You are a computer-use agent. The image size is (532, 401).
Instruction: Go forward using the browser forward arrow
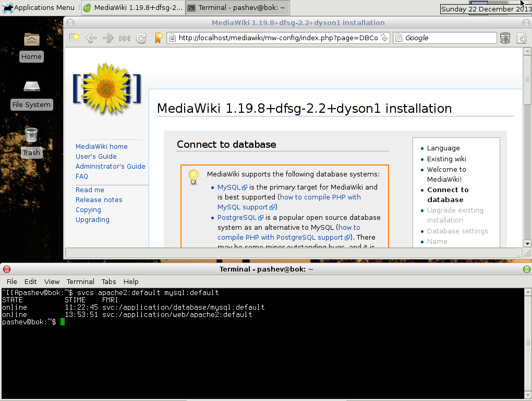pyautogui.click(x=108, y=38)
